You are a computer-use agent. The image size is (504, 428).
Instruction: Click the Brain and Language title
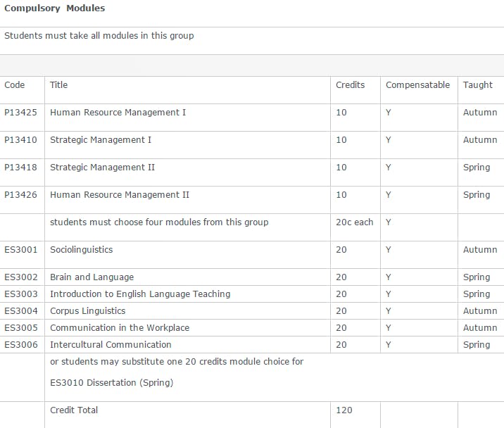[92, 277]
